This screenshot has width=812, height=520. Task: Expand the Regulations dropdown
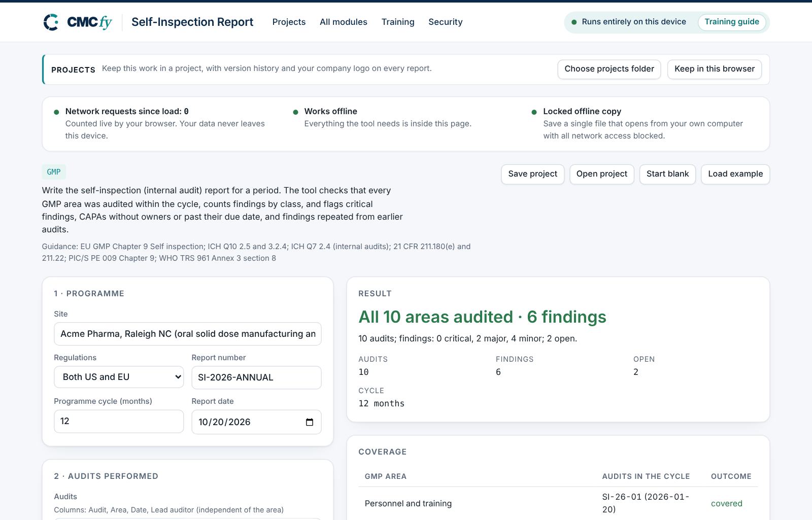coord(119,377)
